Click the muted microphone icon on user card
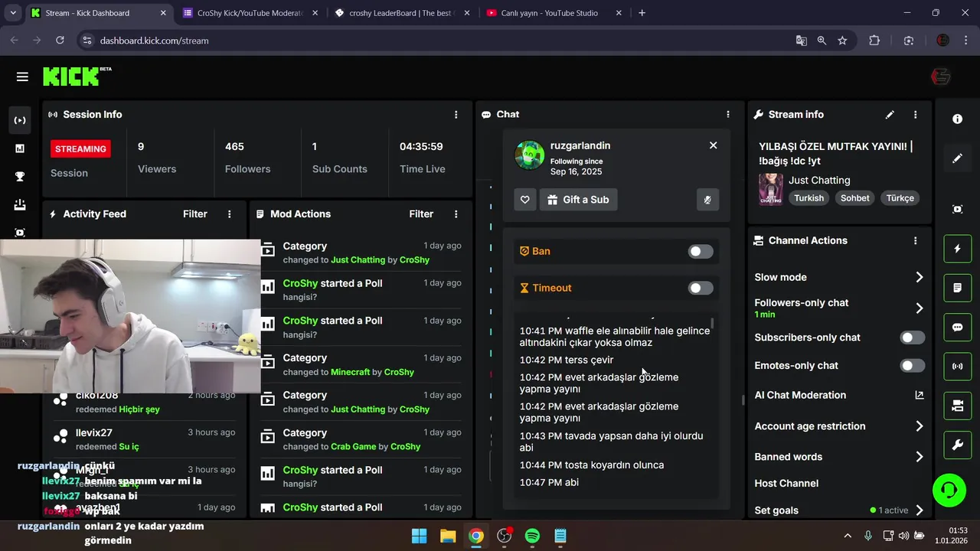This screenshot has height=551, width=980. 707,200
